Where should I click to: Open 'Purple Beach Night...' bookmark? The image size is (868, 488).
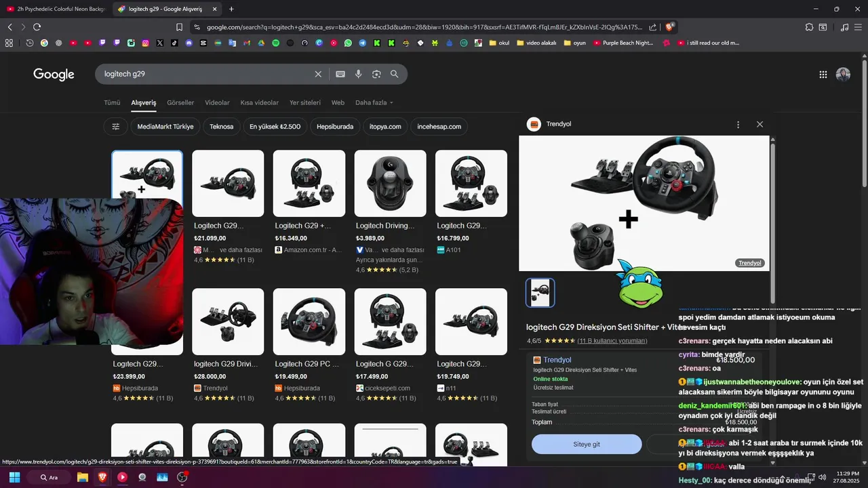coord(623,43)
